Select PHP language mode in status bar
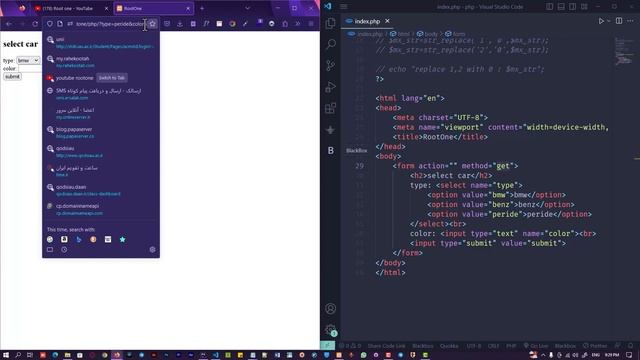Image resolution: width=640 pixels, height=360 pixels. (511, 346)
